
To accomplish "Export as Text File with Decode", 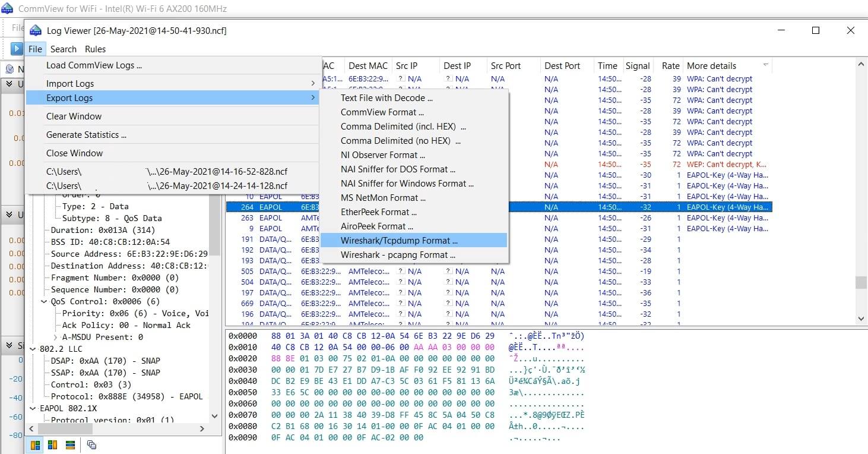I will 414,98.
